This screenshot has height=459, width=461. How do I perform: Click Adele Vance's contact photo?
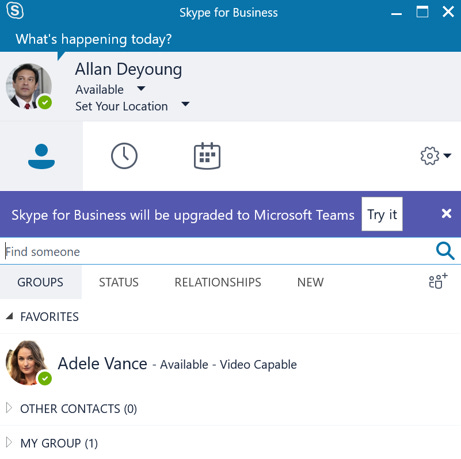point(29,363)
